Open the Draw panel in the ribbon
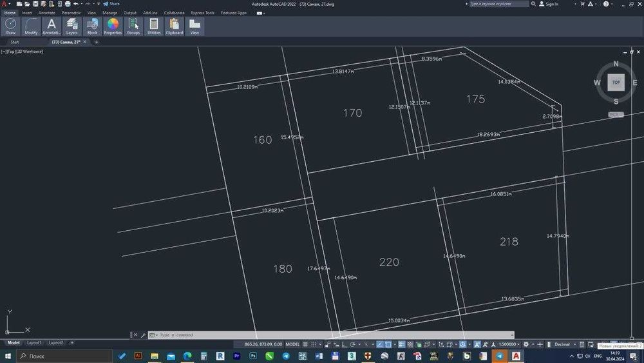The height and width of the screenshot is (363, 644). pos(11,26)
